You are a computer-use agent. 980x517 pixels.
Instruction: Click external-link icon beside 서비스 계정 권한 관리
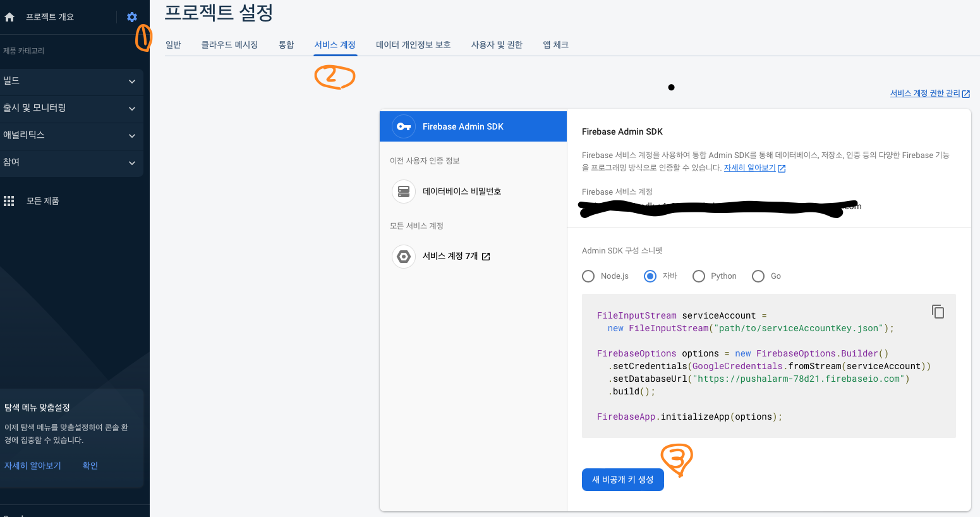(965, 94)
